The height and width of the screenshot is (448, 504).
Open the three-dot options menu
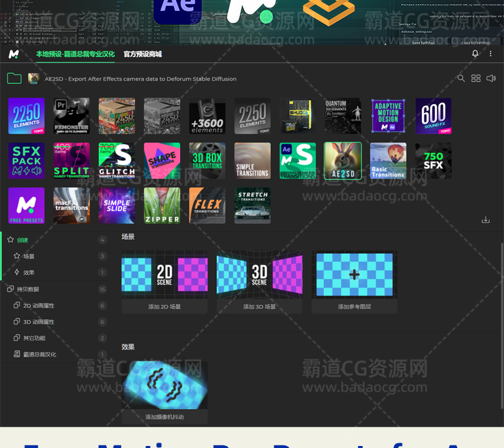click(491, 54)
